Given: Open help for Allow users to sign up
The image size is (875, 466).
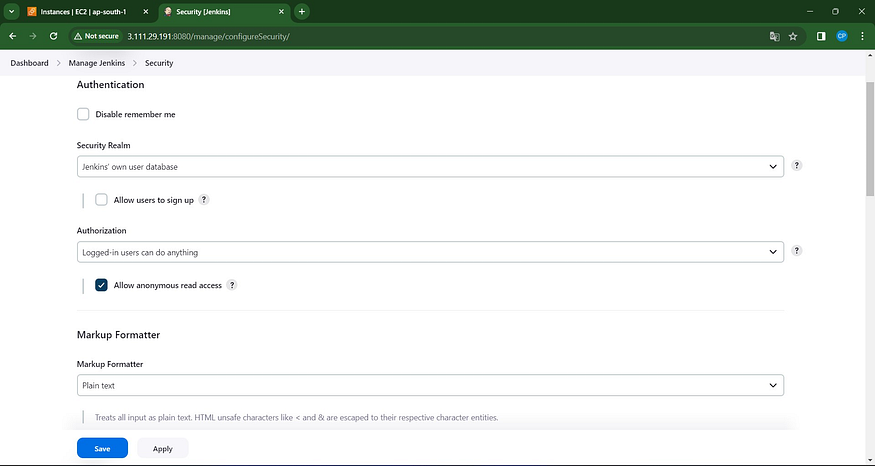Looking at the screenshot, I should (204, 200).
